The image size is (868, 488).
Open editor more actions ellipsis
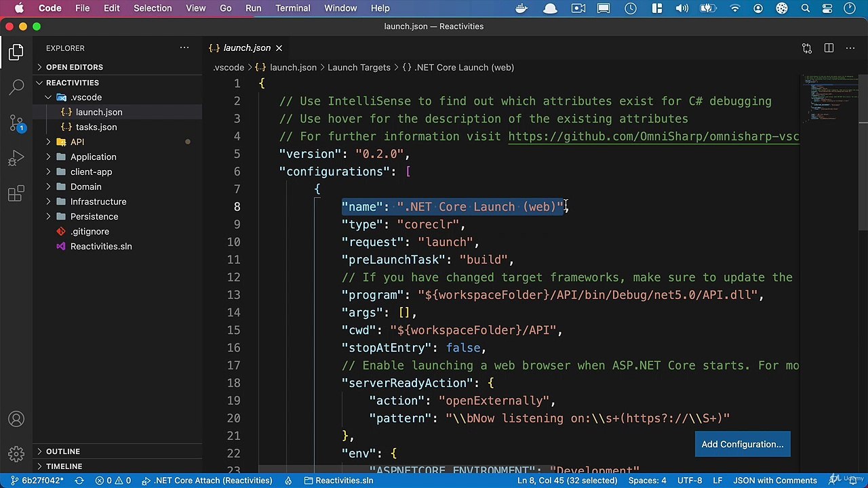click(850, 48)
